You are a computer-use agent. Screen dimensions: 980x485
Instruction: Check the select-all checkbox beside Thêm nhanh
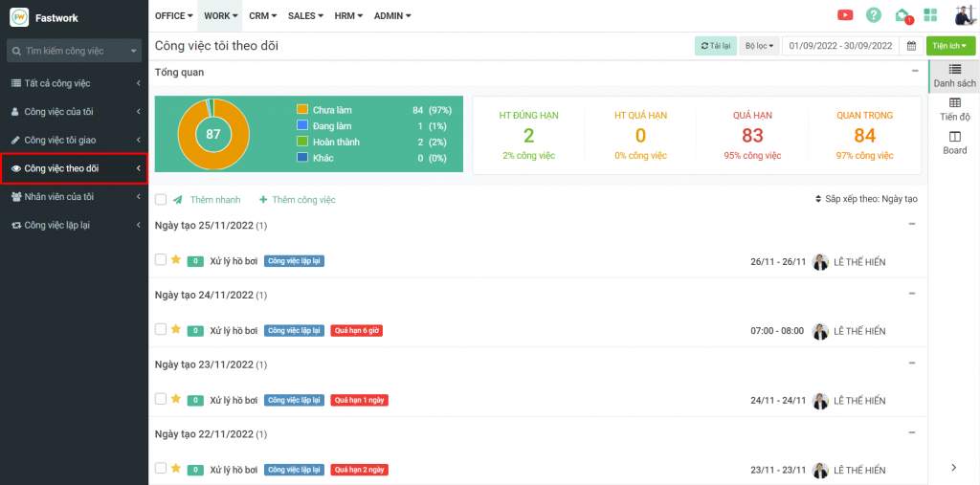pos(161,200)
